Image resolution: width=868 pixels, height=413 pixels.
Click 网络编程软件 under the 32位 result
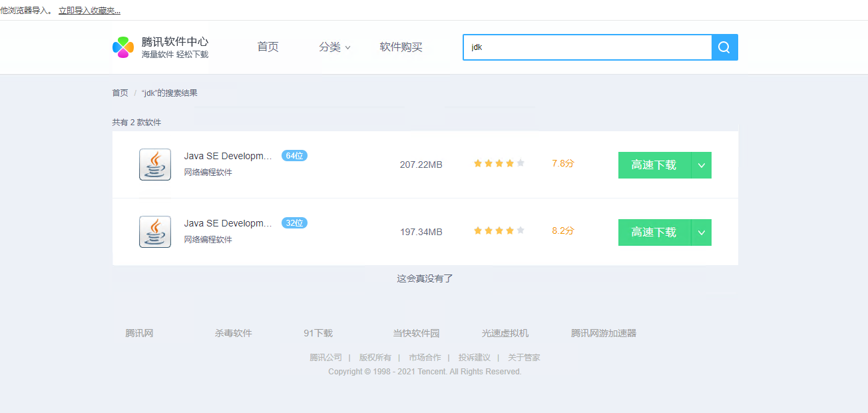pyautogui.click(x=208, y=240)
